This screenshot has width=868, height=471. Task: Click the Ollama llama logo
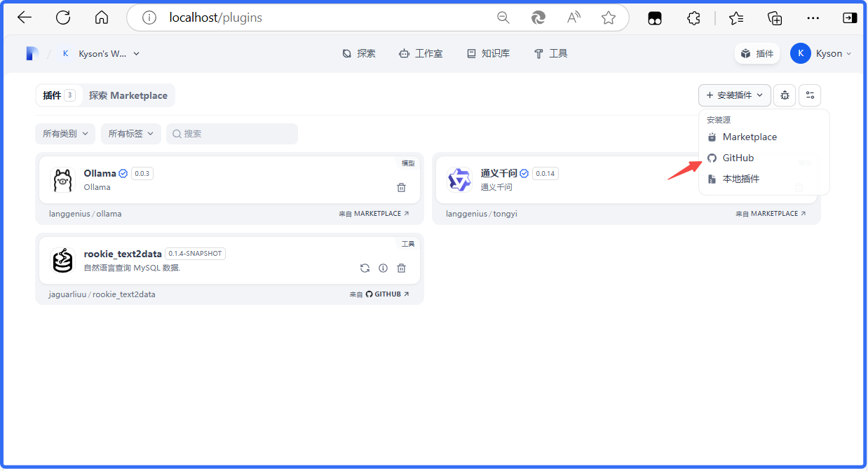[x=63, y=180]
